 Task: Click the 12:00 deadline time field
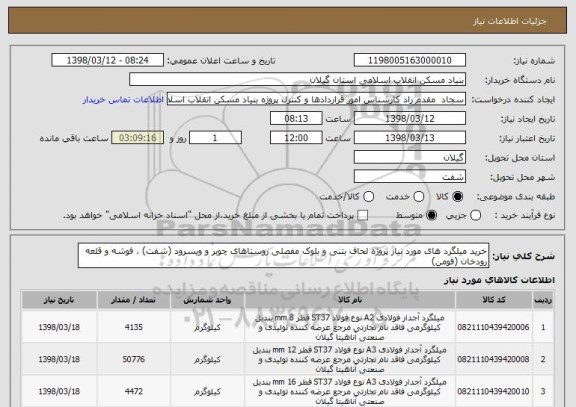(296, 138)
